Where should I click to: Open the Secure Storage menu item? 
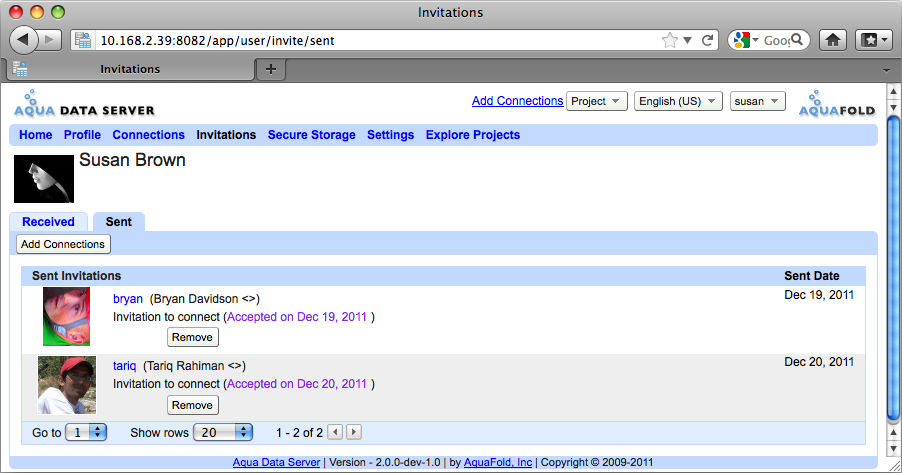click(x=311, y=135)
